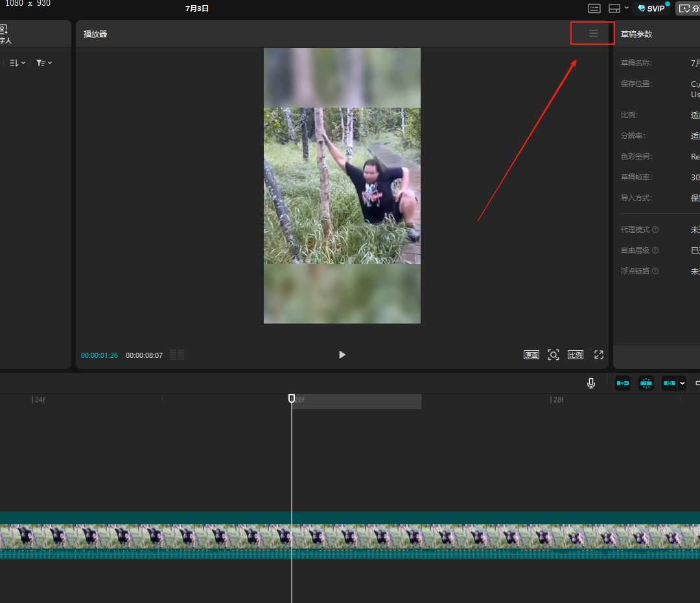Play the video preview
Image resolution: width=700 pixels, height=603 pixels.
(x=342, y=355)
